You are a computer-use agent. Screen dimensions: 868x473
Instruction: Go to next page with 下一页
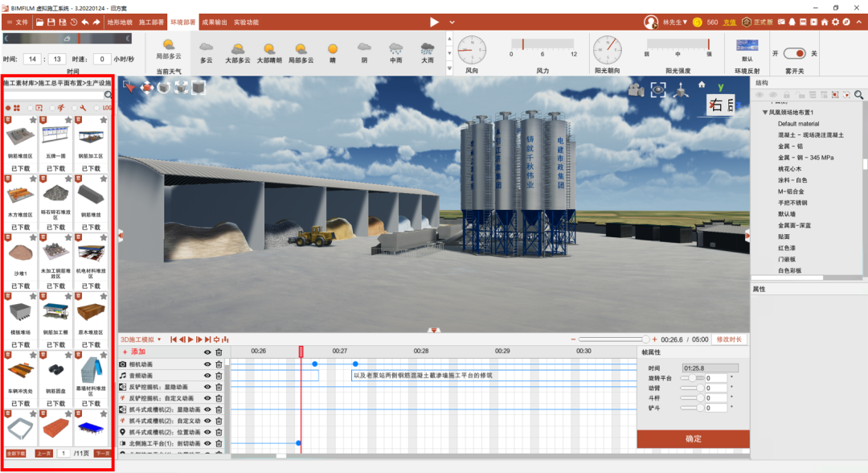pyautogui.click(x=102, y=454)
